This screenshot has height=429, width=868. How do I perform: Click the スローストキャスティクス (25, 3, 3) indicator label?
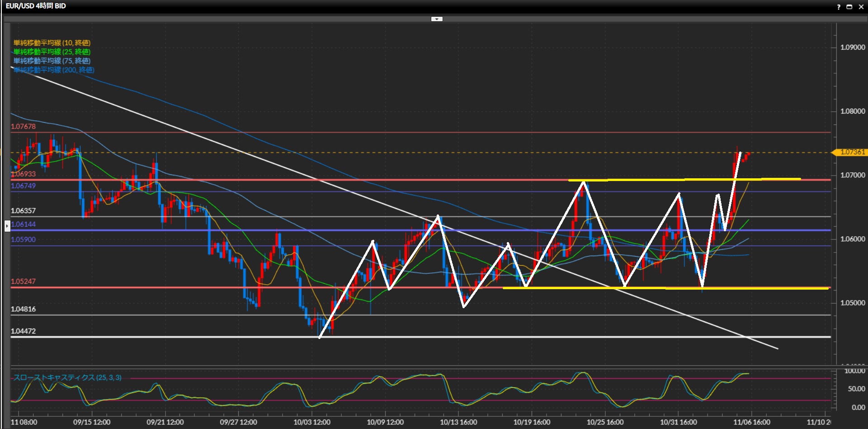click(x=67, y=377)
